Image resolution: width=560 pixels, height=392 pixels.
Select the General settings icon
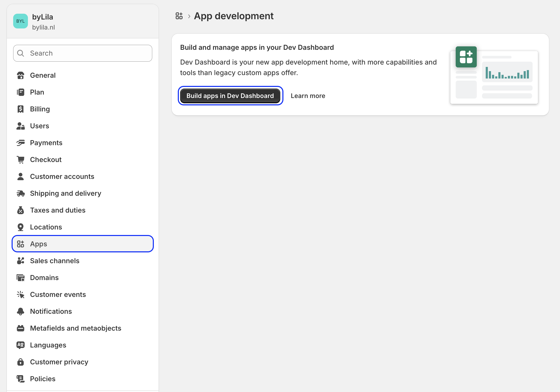(21, 75)
